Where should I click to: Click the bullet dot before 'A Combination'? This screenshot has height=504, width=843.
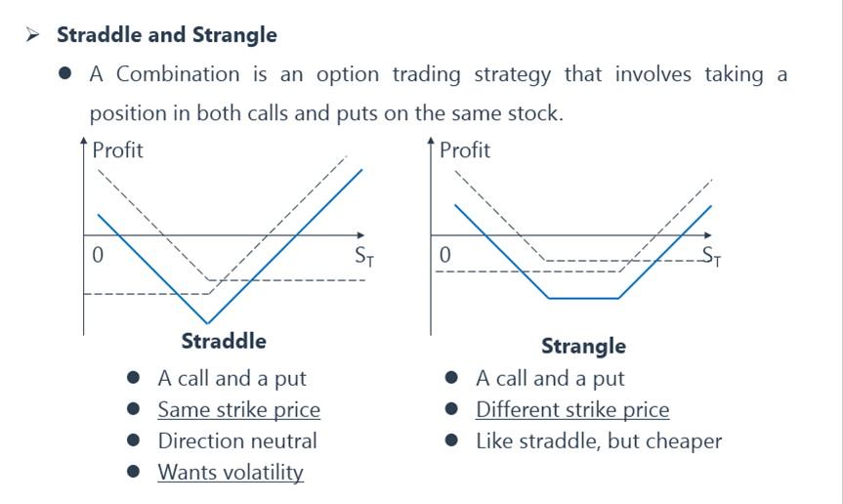(x=65, y=73)
